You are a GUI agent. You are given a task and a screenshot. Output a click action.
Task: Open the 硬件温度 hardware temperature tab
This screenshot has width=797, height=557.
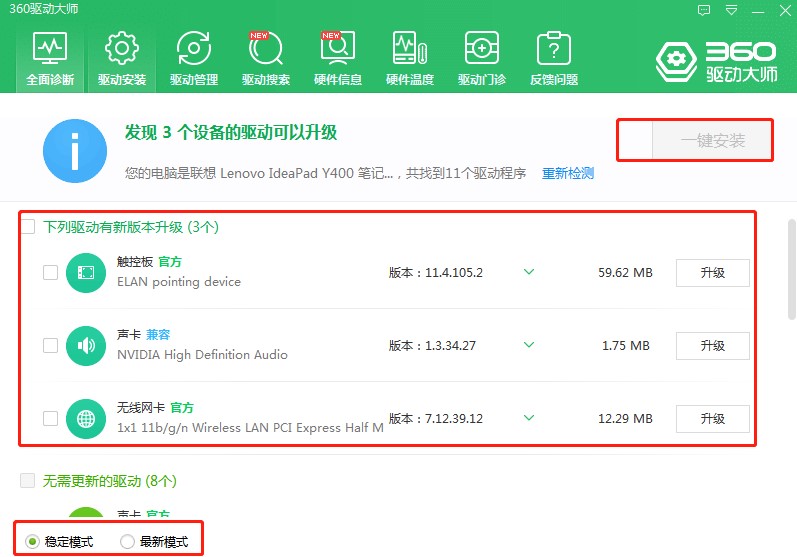tap(410, 59)
